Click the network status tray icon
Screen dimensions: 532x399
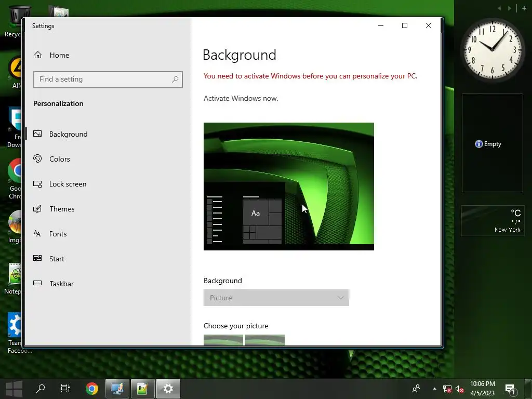coord(447,389)
